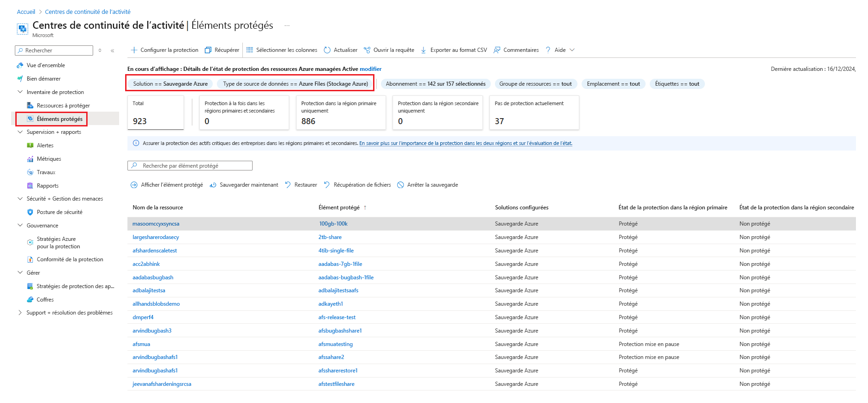Open the masoomccyxsyncsa resource

pos(156,224)
